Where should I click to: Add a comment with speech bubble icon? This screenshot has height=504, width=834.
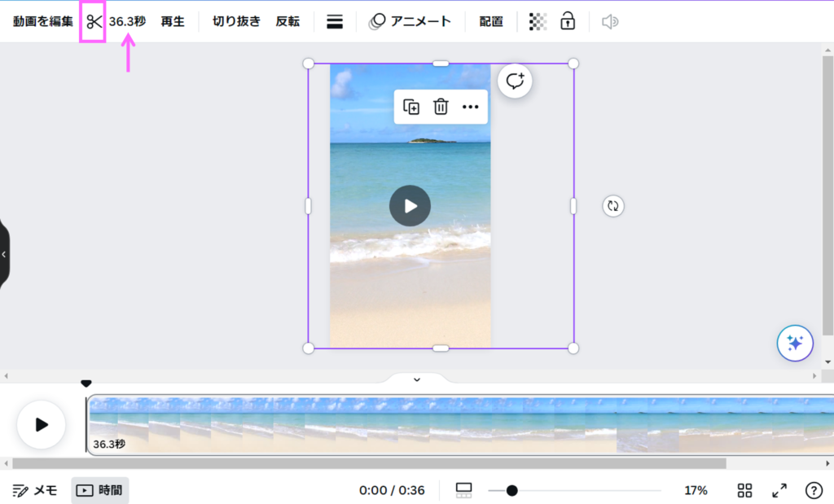tap(515, 81)
